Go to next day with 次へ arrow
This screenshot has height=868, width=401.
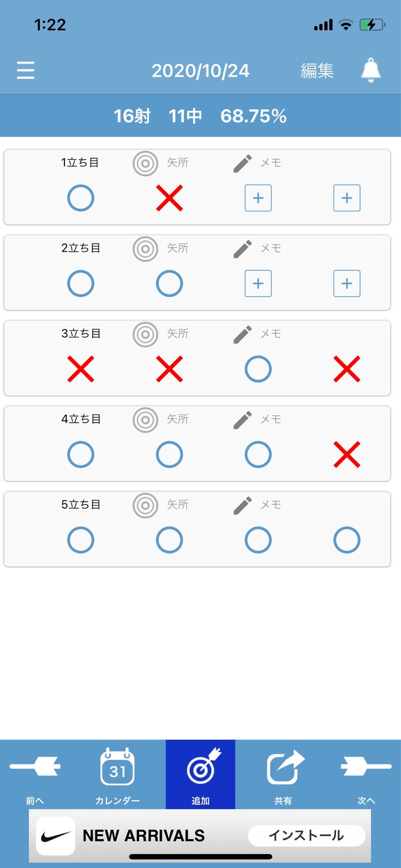(366, 774)
